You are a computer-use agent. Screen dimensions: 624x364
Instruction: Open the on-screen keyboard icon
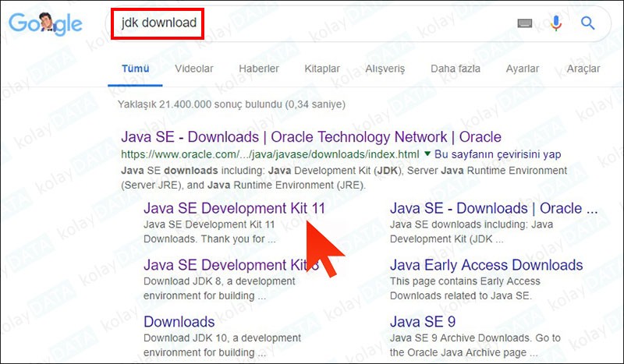[526, 23]
